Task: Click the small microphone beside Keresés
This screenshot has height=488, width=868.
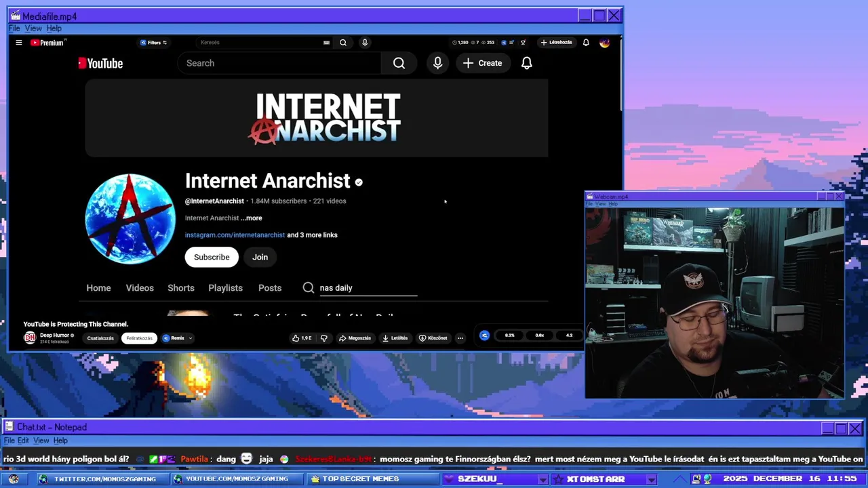Action: tap(365, 43)
